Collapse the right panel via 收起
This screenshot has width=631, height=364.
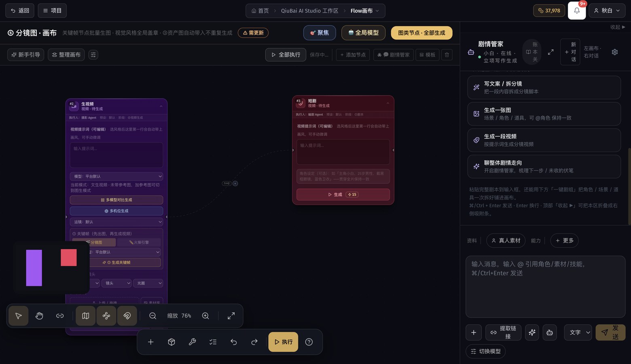(x=618, y=27)
